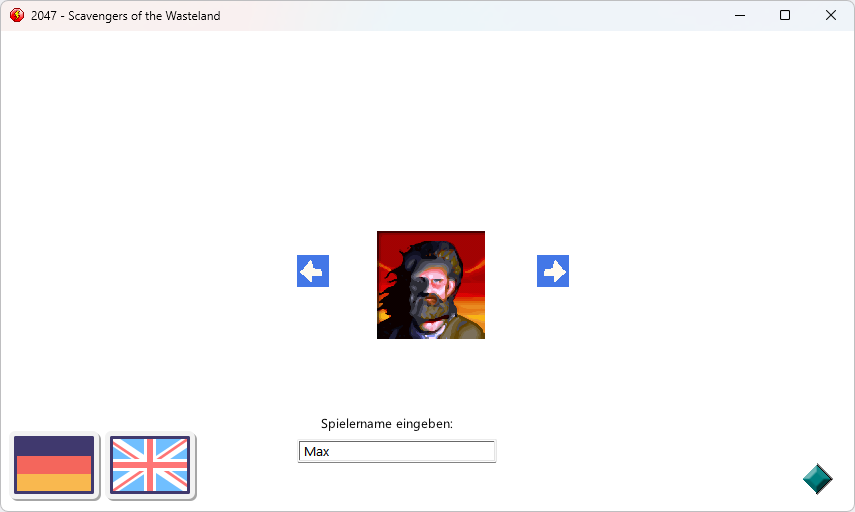Viewport: 855px width, 512px height.
Task: Continue using the teal gem in the corner
Action: [x=817, y=479]
